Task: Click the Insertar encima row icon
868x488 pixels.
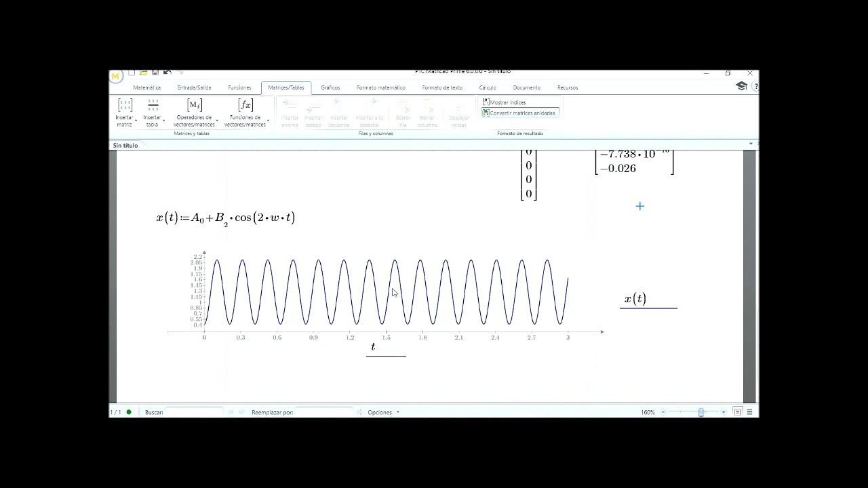Action: click(x=290, y=105)
